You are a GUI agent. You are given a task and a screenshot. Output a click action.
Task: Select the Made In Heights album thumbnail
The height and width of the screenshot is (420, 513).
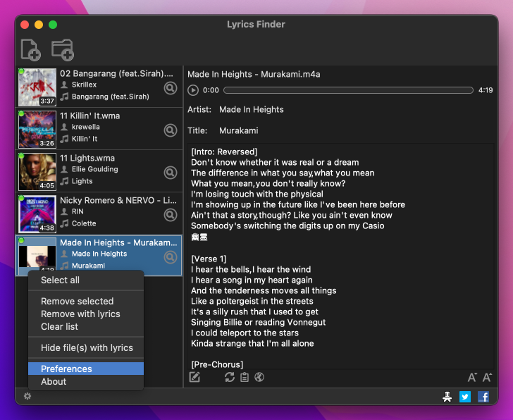tap(37, 256)
